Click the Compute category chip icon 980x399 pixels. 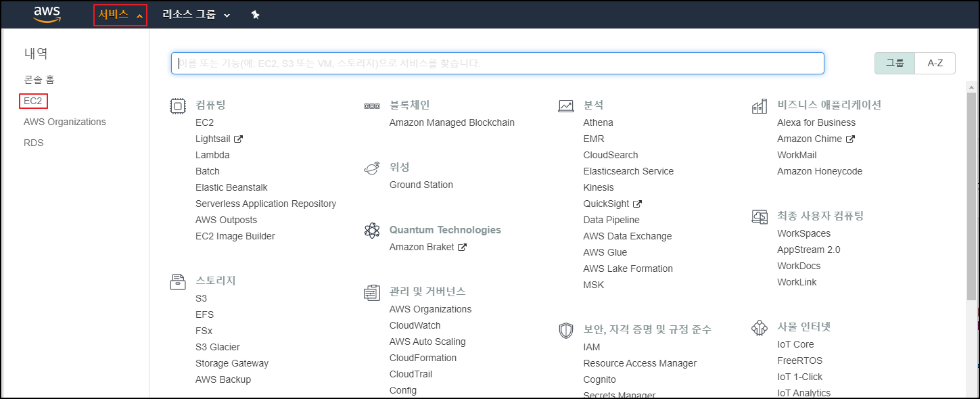[177, 106]
